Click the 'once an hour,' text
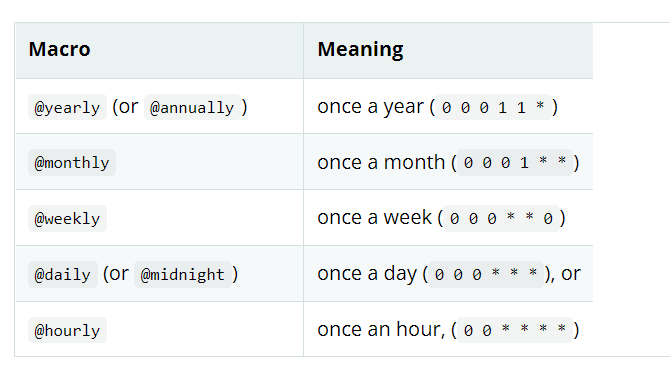The width and height of the screenshot is (670, 377). (x=381, y=330)
